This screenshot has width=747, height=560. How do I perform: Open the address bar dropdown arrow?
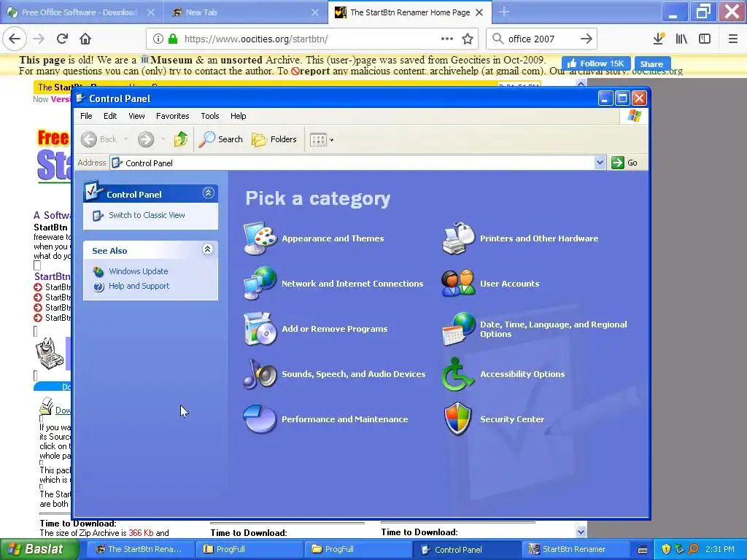600,163
